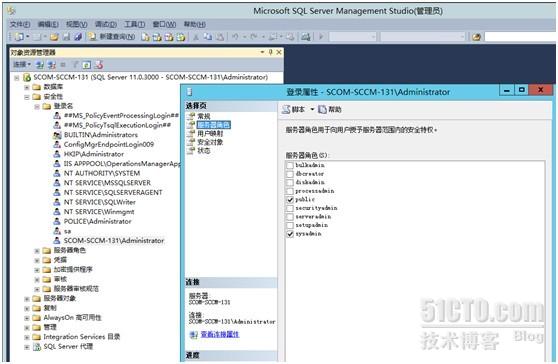Open 帮助 (Help) in the login properties dialog
The height and width of the screenshot is (364, 558).
pos(330,109)
